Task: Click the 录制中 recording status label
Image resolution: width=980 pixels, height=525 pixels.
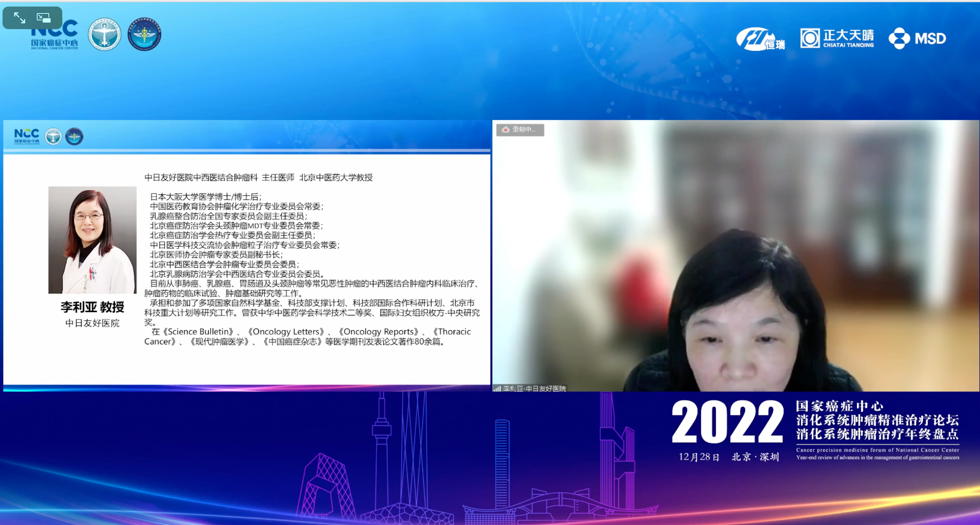Action: coord(524,130)
